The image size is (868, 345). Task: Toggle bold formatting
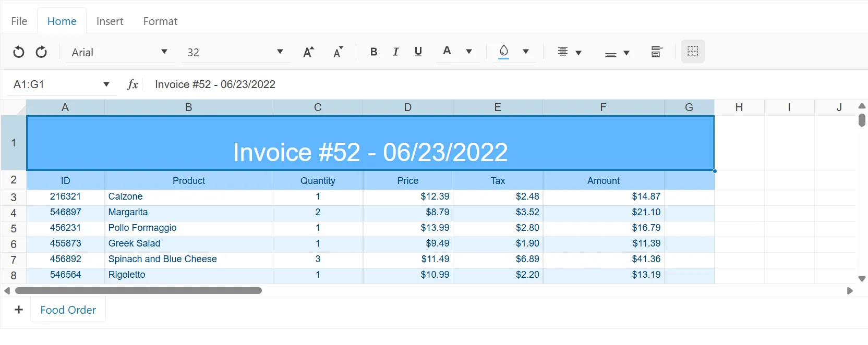(x=373, y=52)
